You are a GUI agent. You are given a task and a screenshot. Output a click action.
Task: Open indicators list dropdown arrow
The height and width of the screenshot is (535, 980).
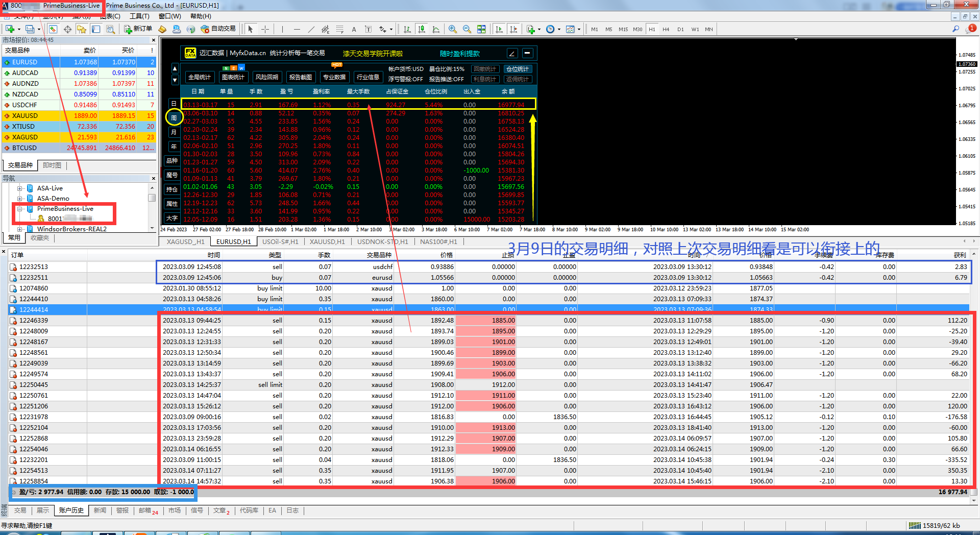(539, 29)
